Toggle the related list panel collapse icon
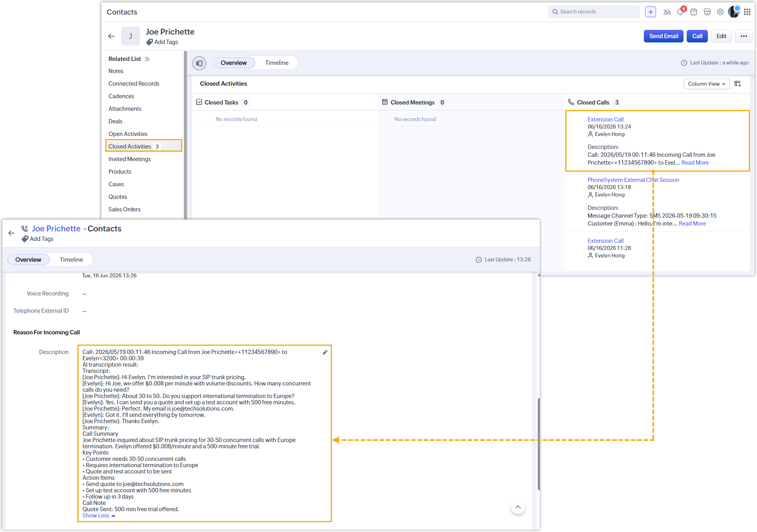Screen dimensions: 757x532 click(199, 63)
